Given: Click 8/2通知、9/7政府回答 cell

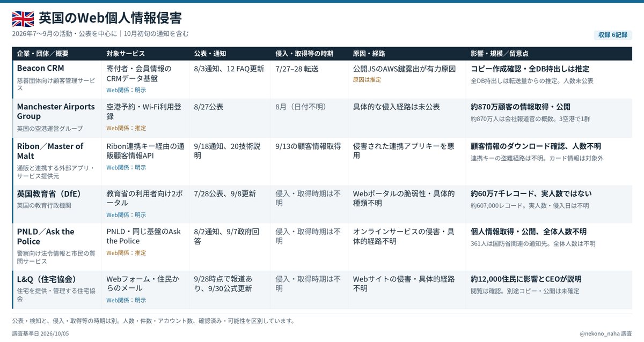Looking at the screenshot, I should tap(228, 236).
